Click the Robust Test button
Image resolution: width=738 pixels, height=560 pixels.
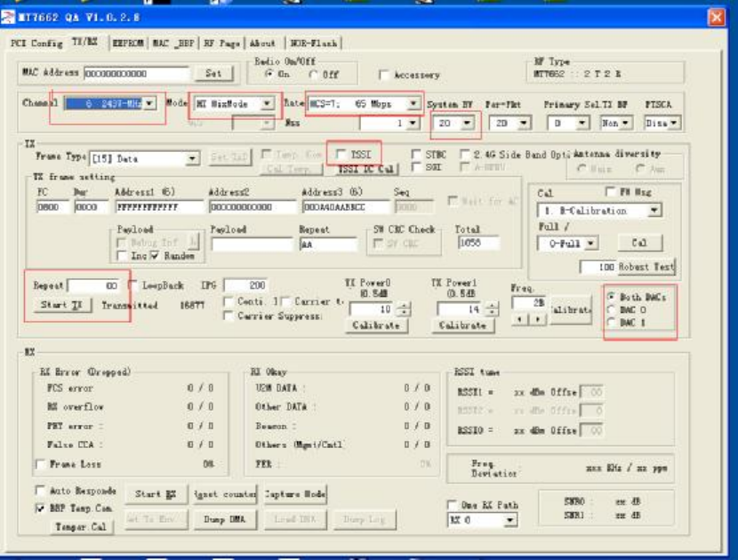tap(646, 267)
